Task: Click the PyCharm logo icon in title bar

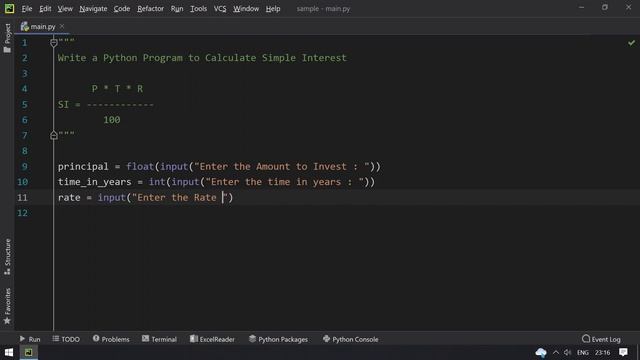Action: point(9,9)
